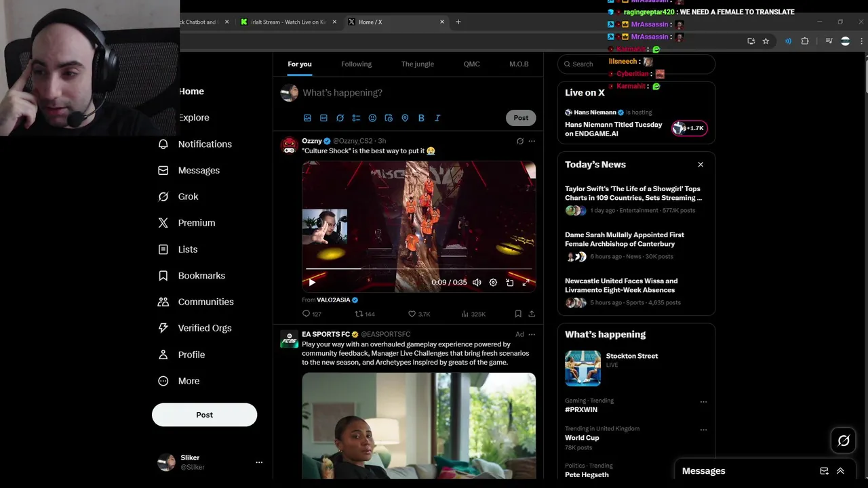This screenshot has height=488, width=868.
Task: Click the schedule post icon
Action: (x=389, y=118)
